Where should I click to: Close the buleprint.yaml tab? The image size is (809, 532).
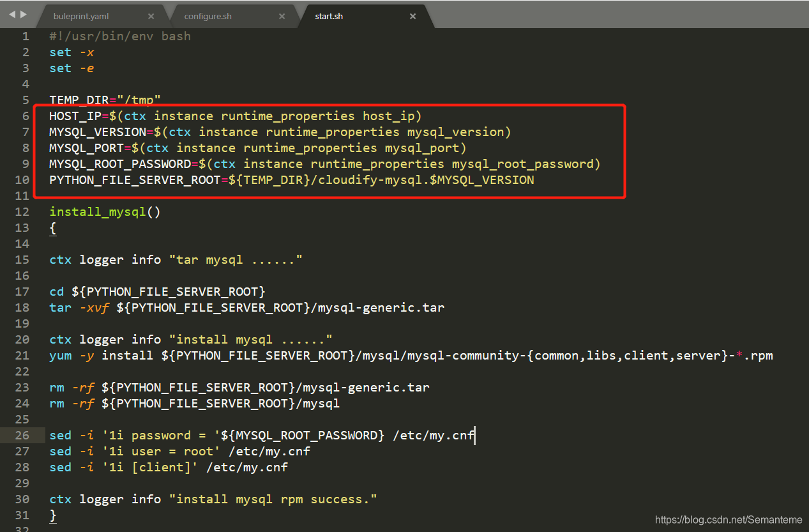[x=151, y=17]
